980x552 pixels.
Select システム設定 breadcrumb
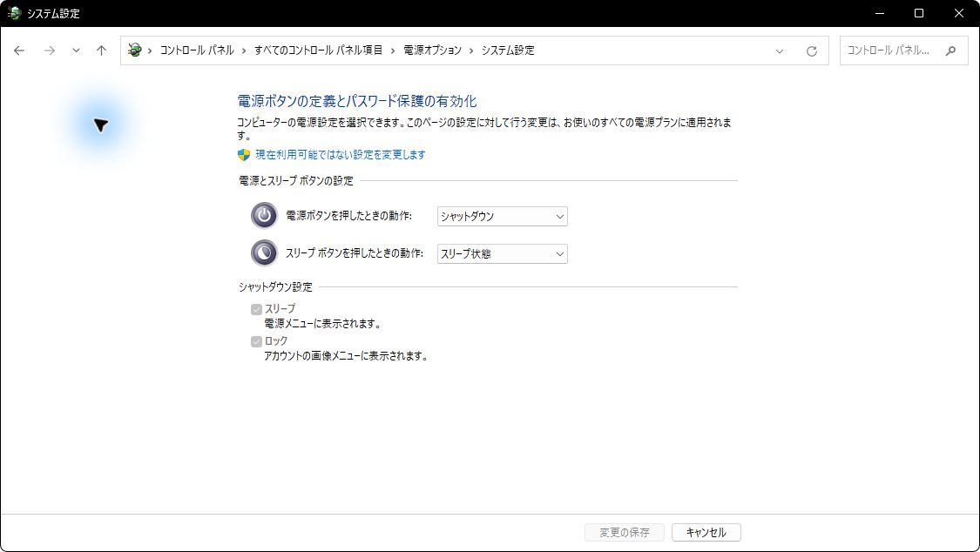508,50
